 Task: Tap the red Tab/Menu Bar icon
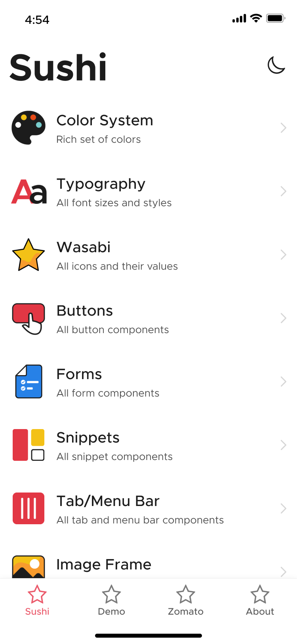(x=29, y=508)
